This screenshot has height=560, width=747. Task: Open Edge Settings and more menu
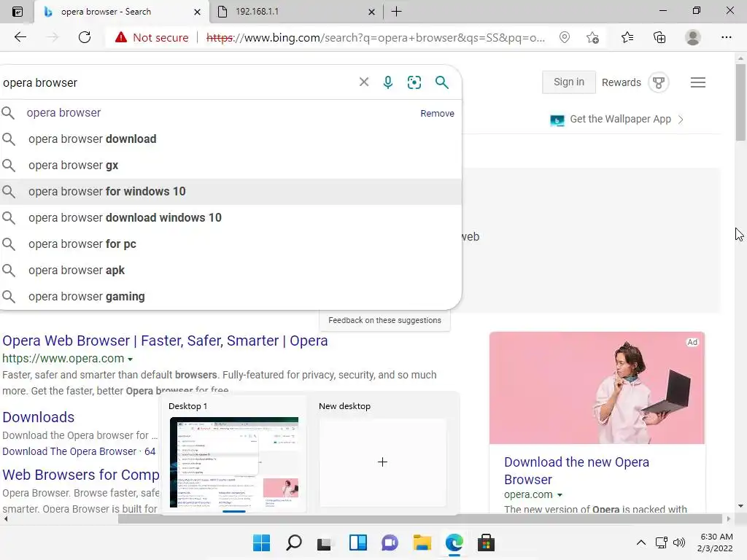(x=726, y=37)
